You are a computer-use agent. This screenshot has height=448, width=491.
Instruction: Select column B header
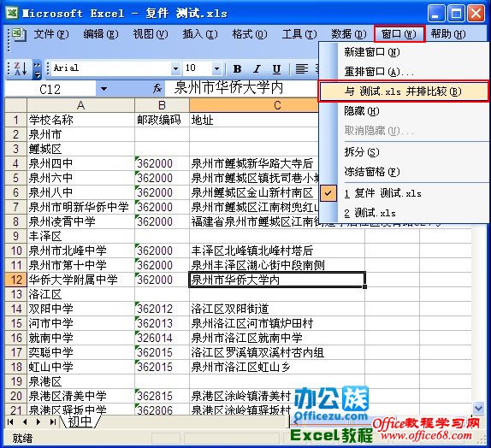click(162, 105)
